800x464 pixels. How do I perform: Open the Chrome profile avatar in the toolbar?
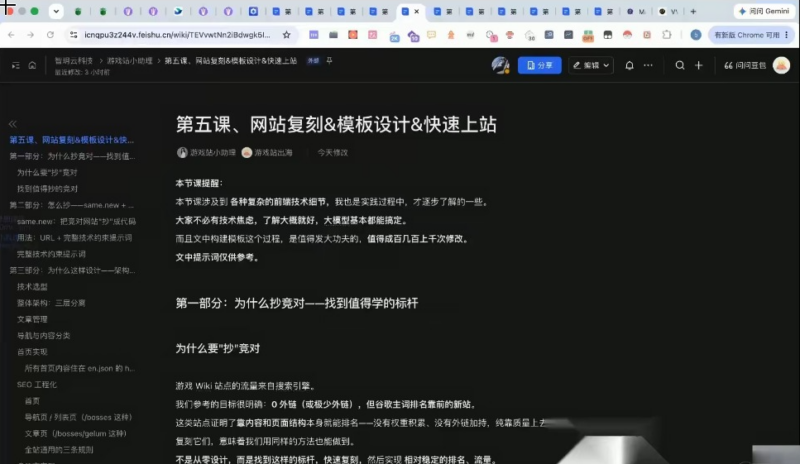click(695, 35)
